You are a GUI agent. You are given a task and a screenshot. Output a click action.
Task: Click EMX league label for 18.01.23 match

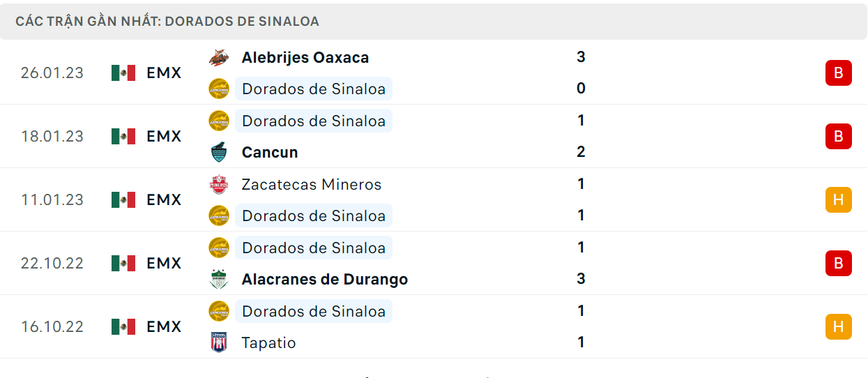tap(164, 136)
